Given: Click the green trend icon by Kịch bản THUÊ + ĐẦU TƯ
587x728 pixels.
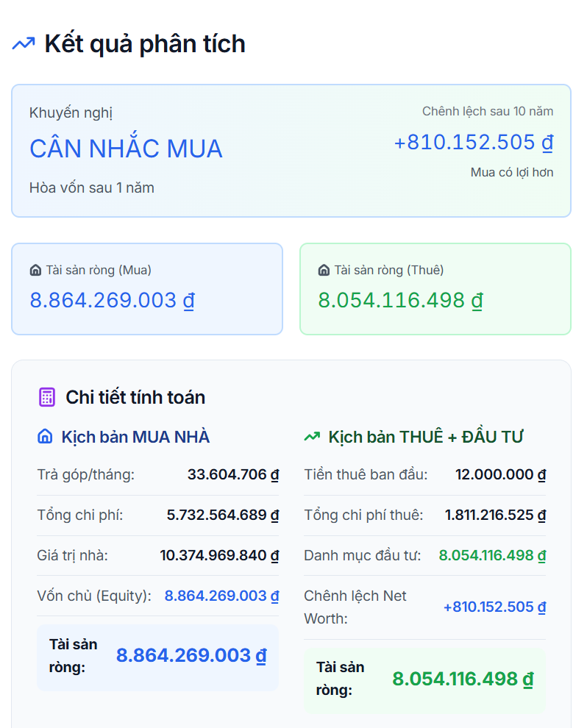Looking at the screenshot, I should coord(312,436).
